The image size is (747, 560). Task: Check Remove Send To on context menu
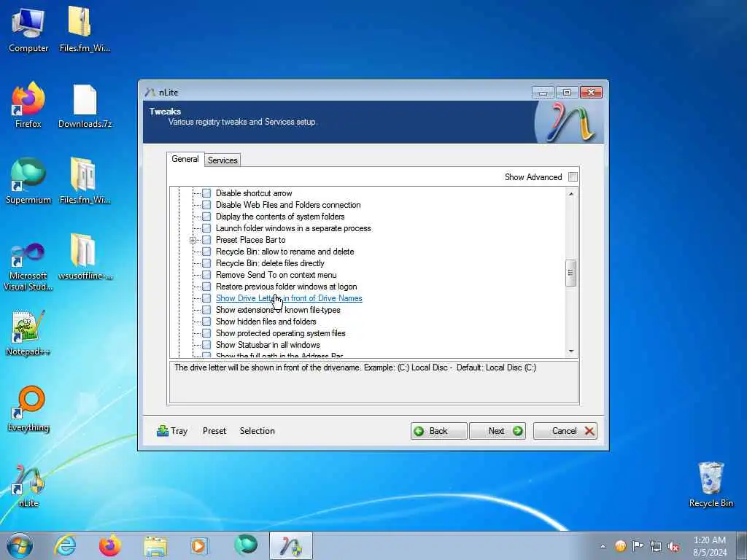tap(206, 275)
